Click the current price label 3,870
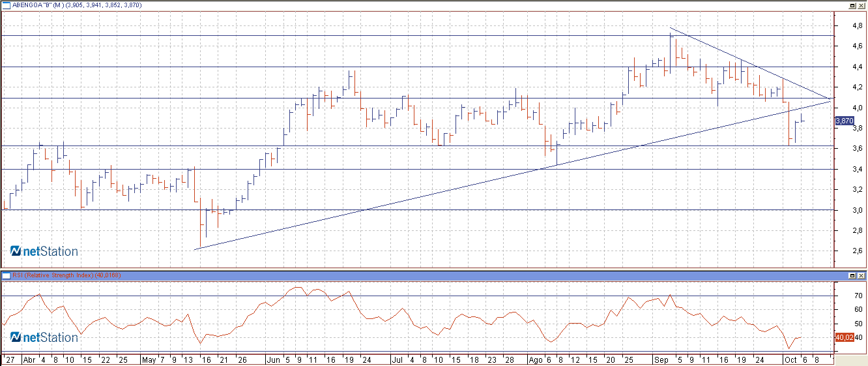 point(844,121)
